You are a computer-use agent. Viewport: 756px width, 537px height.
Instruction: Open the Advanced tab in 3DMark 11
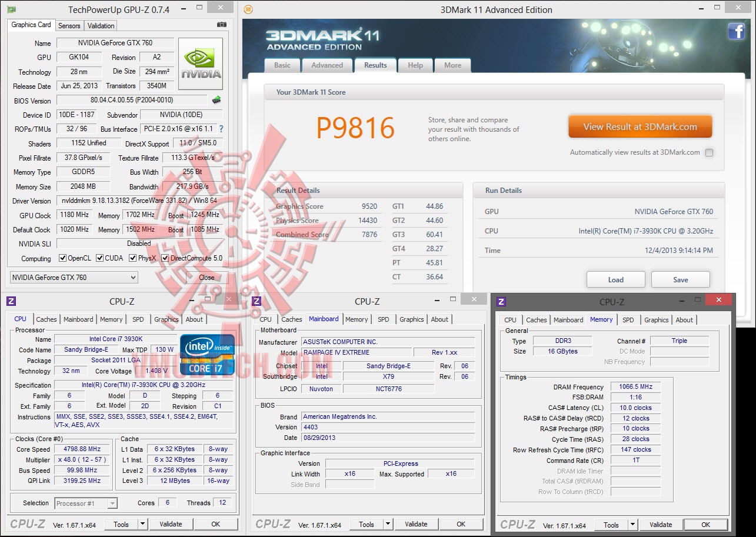327,65
